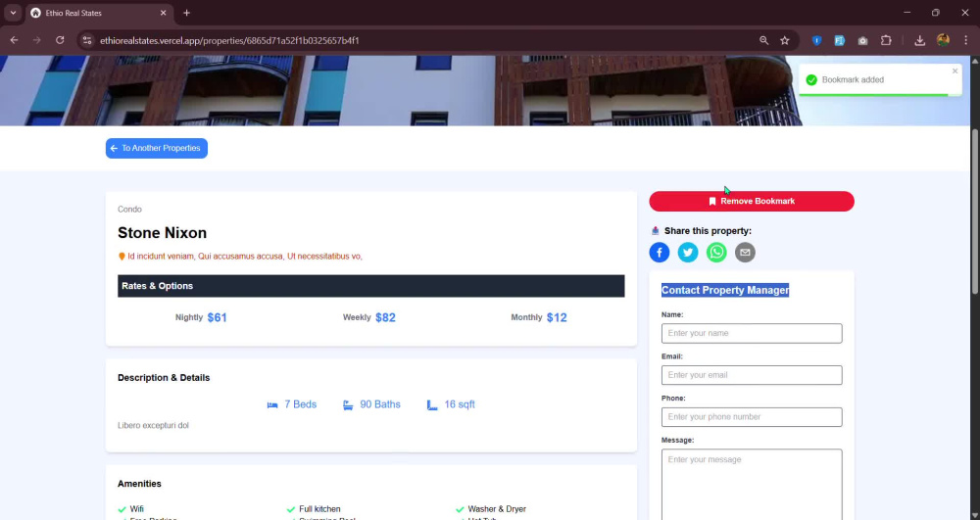Open the zoom magnifier icon in address bar
980x520 pixels.
[x=763, y=40]
